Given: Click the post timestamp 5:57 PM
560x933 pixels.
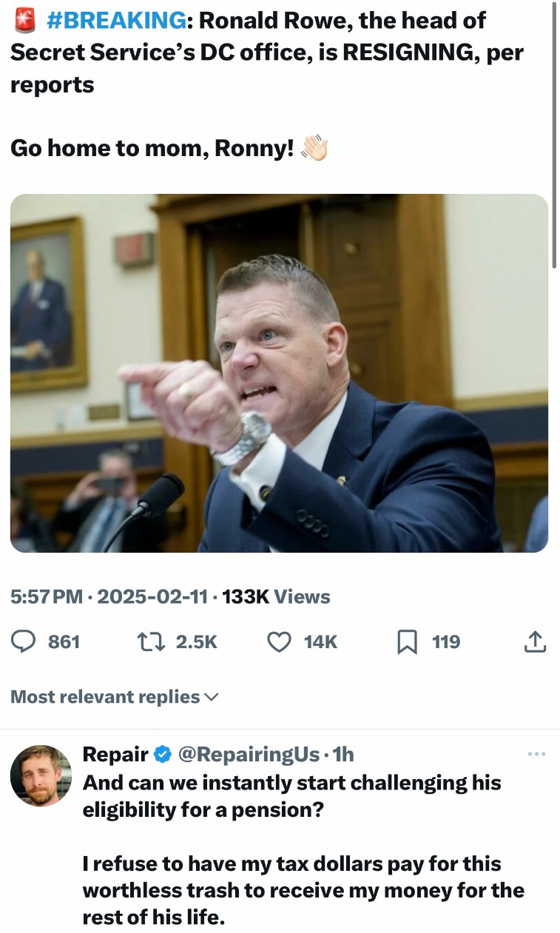Looking at the screenshot, I should 47,596.
